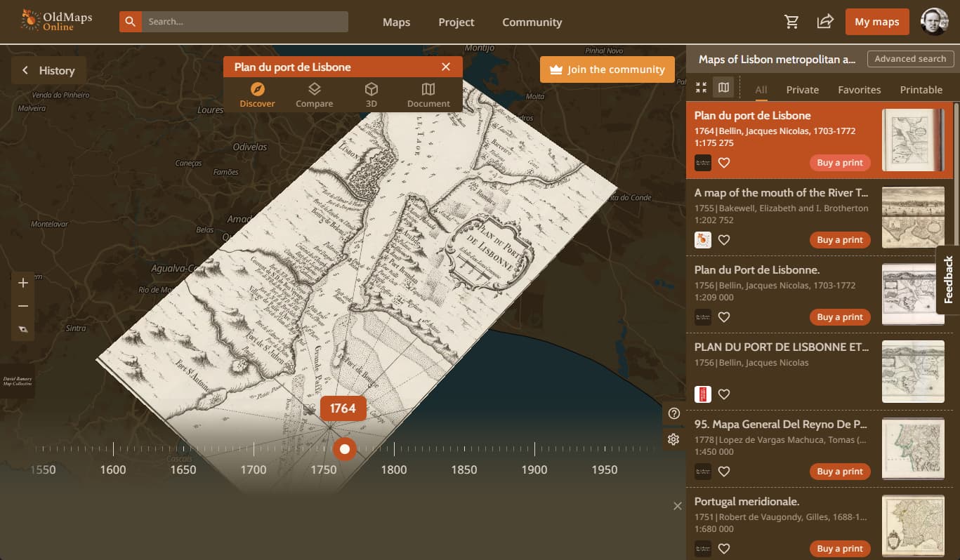Go back to History
The image size is (960, 560).
[48, 70]
